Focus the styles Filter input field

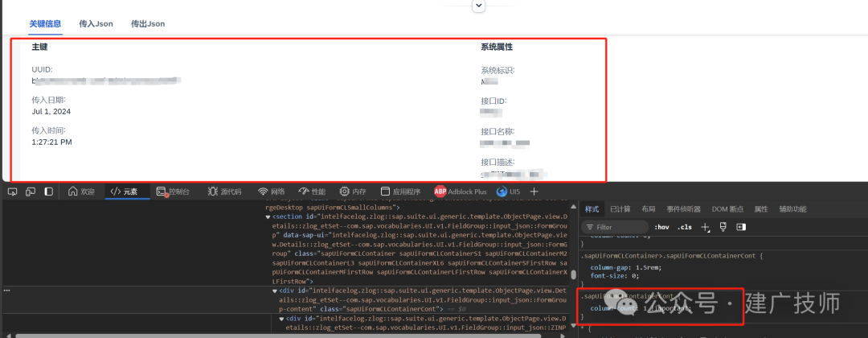615,227
